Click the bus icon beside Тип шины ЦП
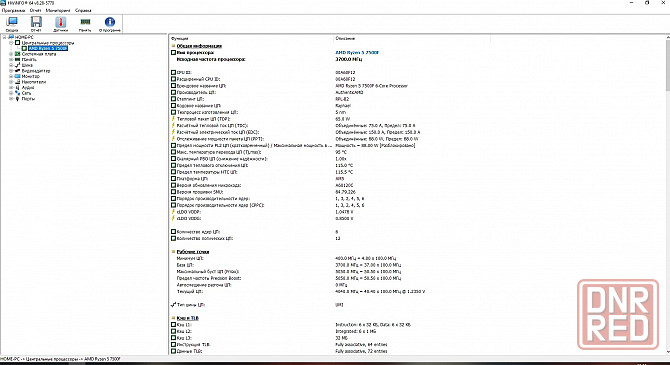670x365 pixels. click(173, 305)
